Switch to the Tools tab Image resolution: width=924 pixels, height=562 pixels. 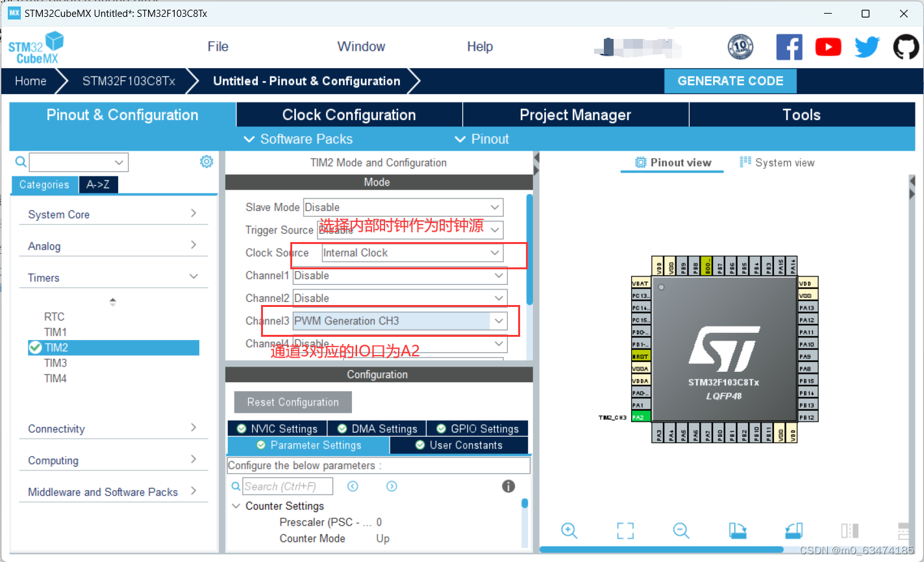click(802, 115)
